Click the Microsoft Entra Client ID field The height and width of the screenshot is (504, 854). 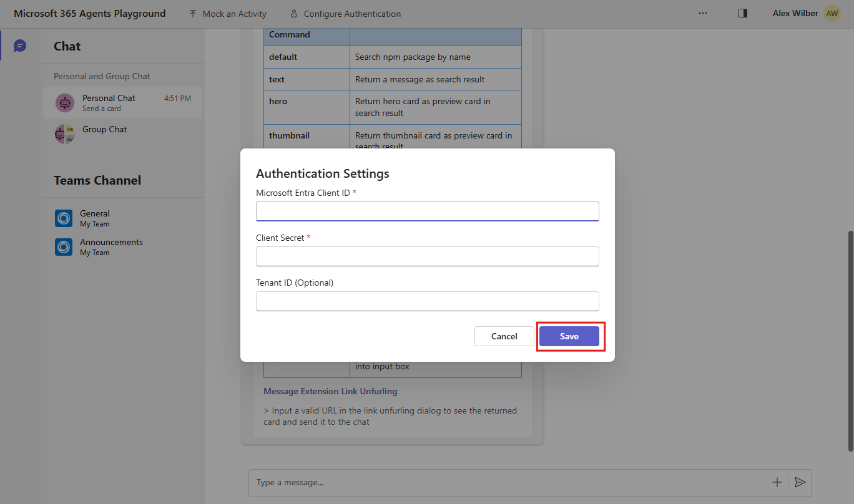pos(427,211)
